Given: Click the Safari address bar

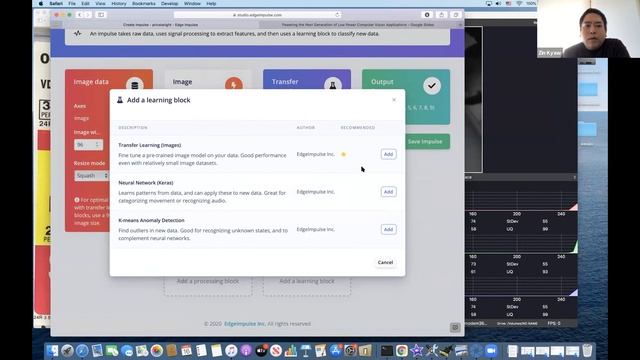Looking at the screenshot, I should tap(257, 15).
